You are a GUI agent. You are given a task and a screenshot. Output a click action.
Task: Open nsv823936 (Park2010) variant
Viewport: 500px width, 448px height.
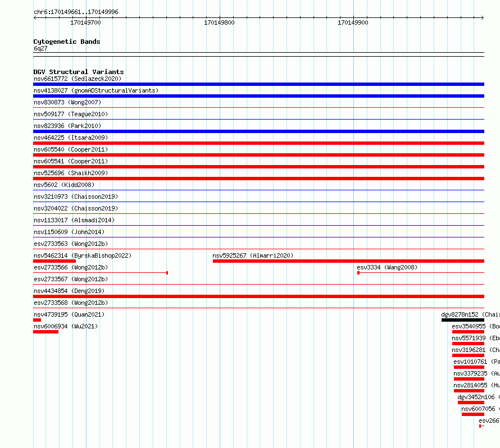(67, 126)
